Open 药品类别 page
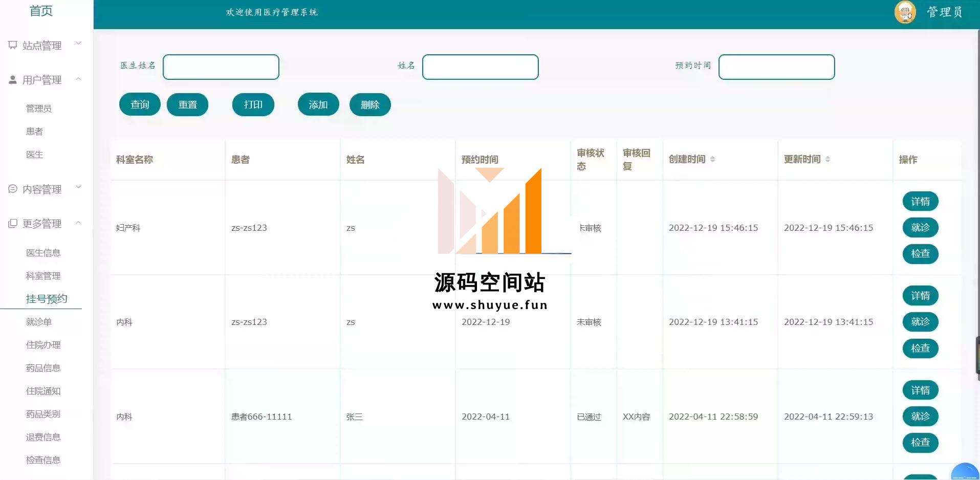 (x=43, y=414)
